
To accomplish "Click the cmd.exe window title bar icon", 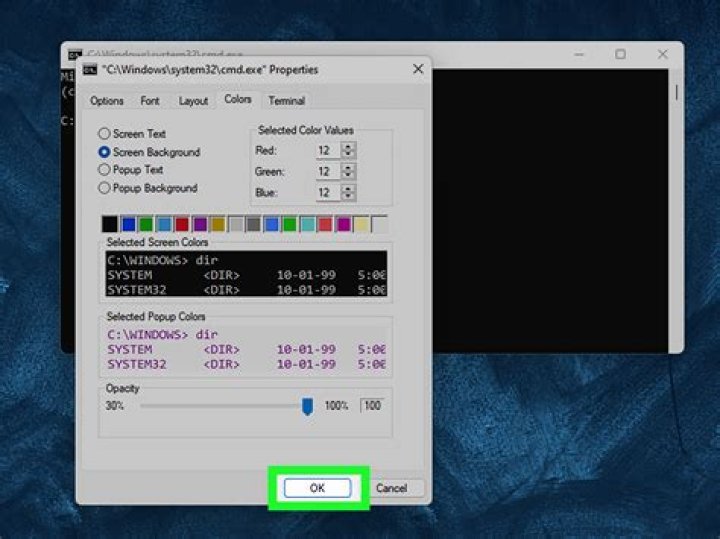I will (x=75, y=55).
